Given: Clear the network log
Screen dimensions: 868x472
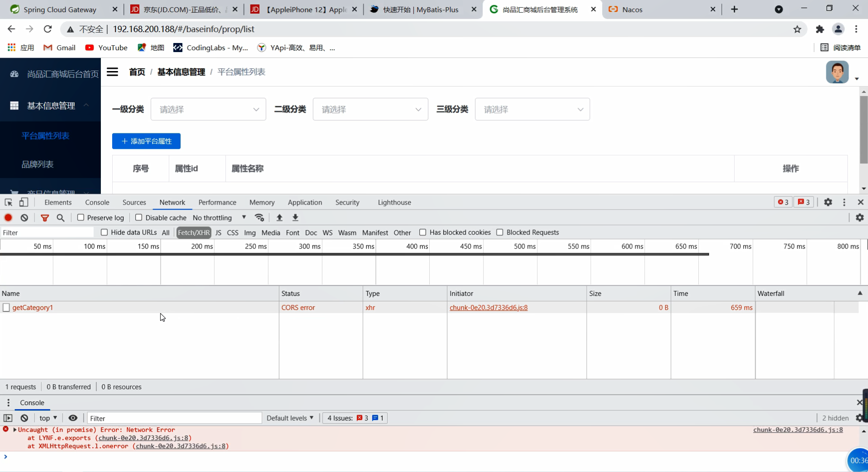Looking at the screenshot, I should tap(24, 218).
